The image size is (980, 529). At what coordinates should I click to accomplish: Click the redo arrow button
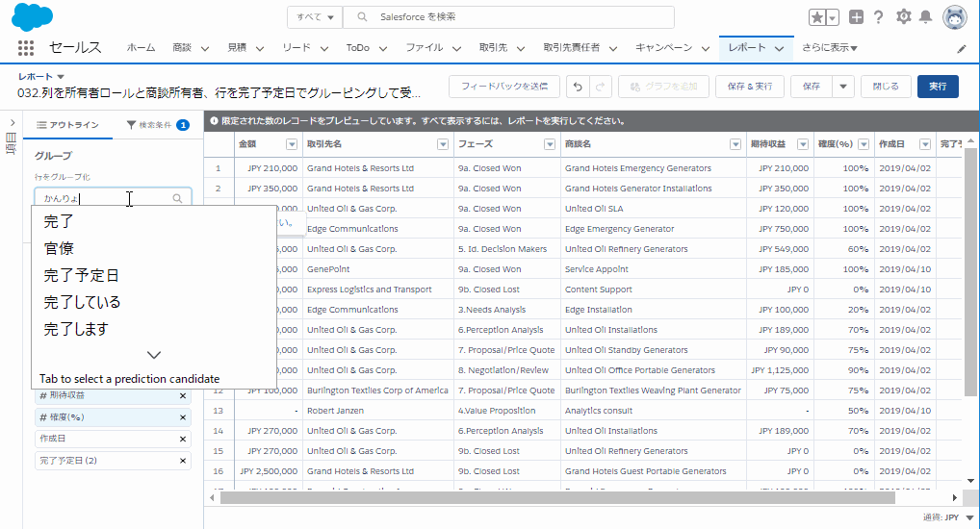tap(600, 87)
